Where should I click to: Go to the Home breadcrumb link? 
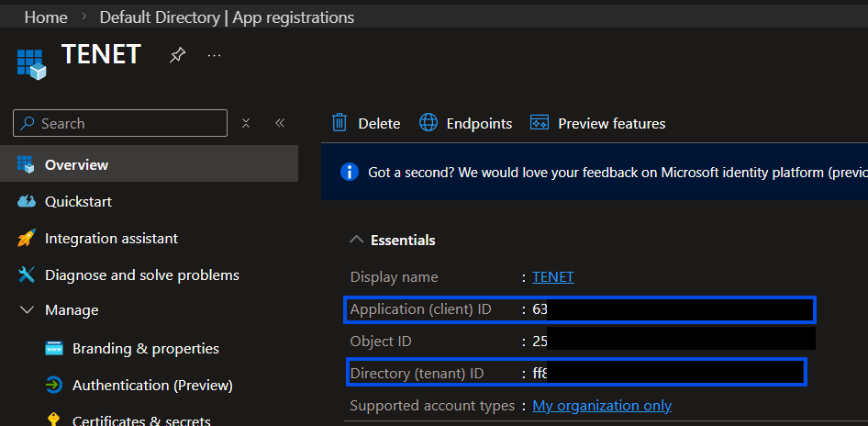[46, 17]
